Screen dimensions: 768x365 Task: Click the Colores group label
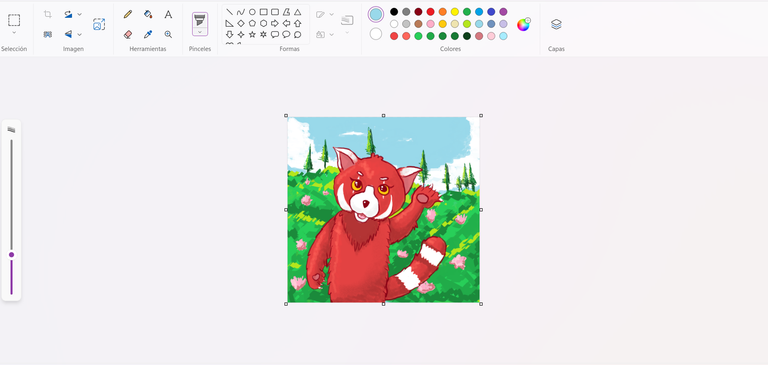click(x=450, y=49)
